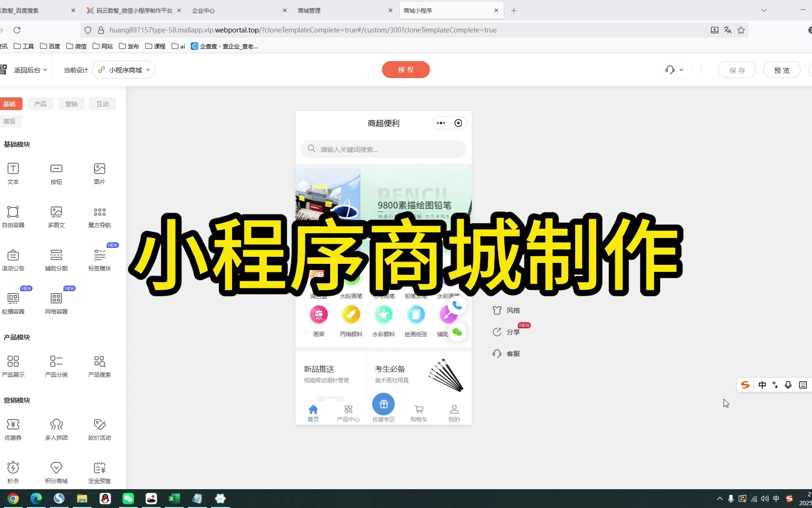Reload the page with the refresh icon
This screenshot has height=508, width=812.
click(x=17, y=30)
